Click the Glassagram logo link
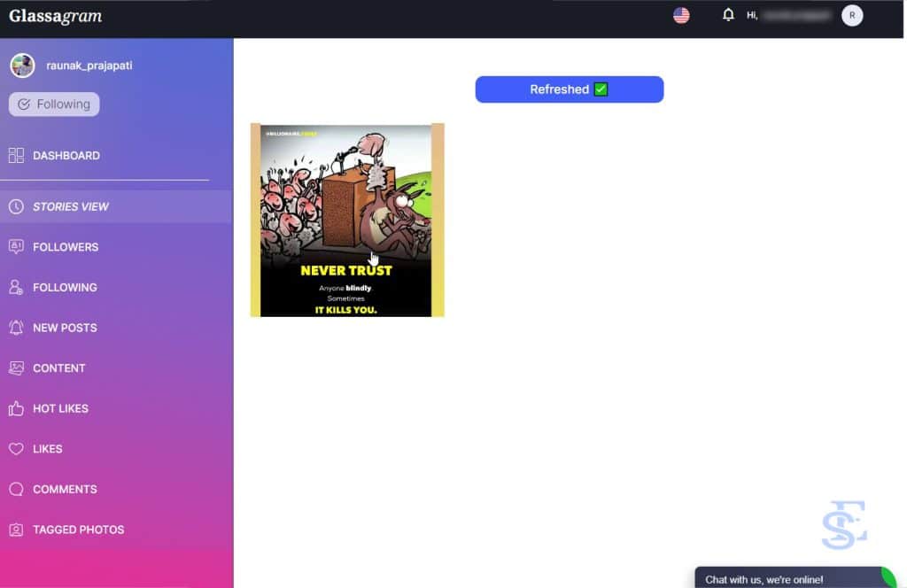The height and width of the screenshot is (588, 907). [x=55, y=16]
